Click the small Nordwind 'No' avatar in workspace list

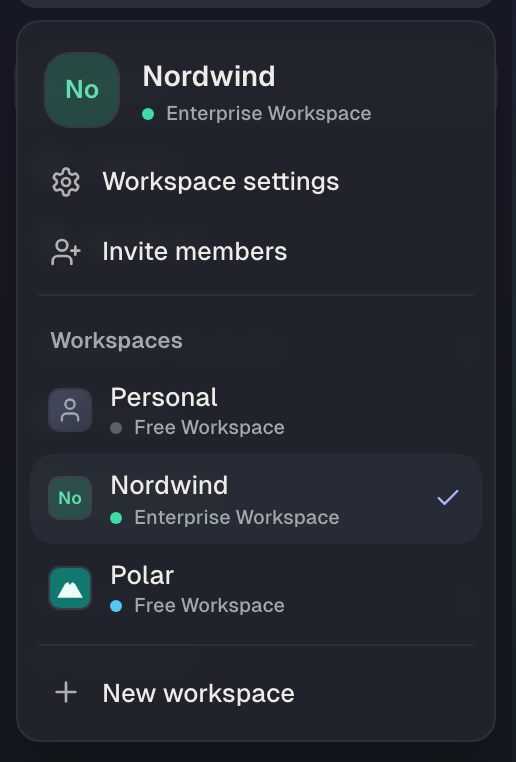[x=70, y=498]
